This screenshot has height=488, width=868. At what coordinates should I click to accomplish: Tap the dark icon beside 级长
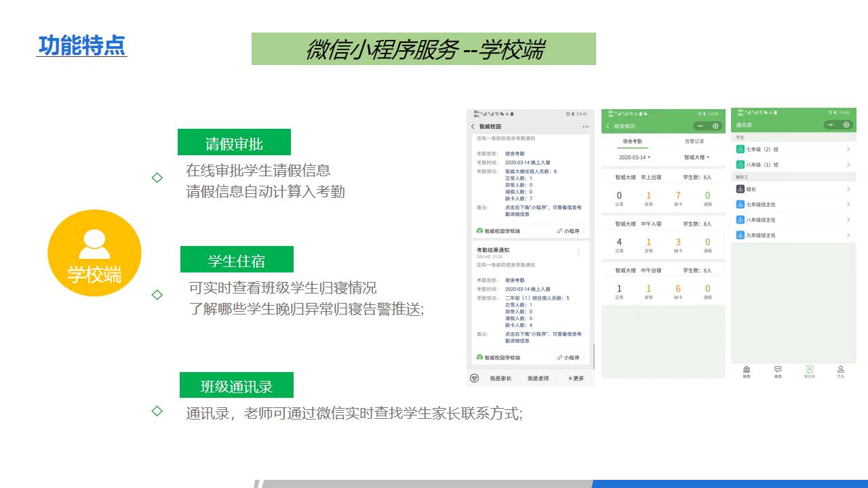(x=741, y=189)
